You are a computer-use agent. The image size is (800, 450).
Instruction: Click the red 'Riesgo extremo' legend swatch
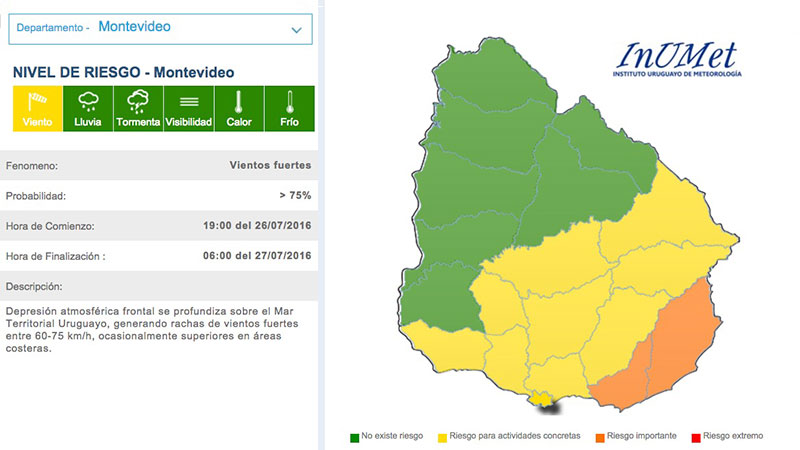pyautogui.click(x=695, y=436)
